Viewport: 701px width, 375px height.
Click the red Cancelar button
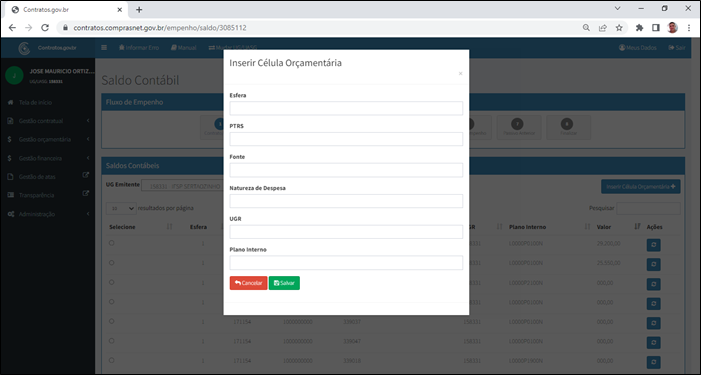click(249, 283)
